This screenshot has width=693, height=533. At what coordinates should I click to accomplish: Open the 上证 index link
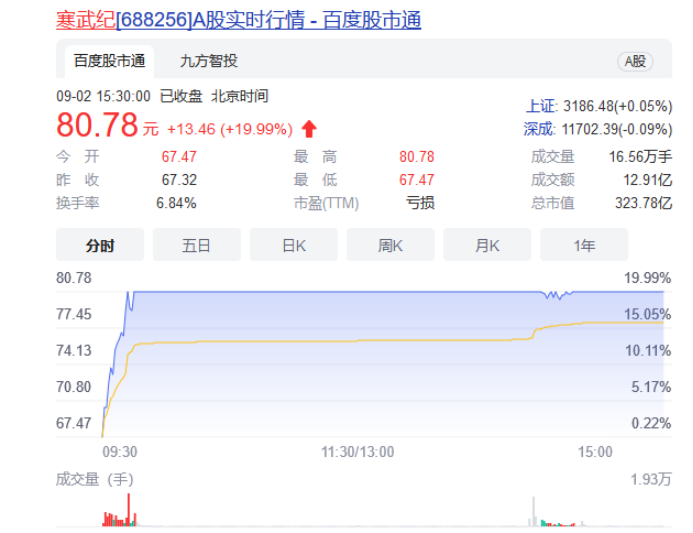542,106
